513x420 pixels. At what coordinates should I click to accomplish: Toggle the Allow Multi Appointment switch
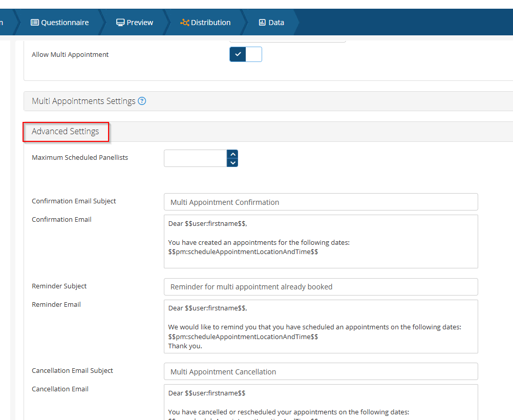pos(245,54)
